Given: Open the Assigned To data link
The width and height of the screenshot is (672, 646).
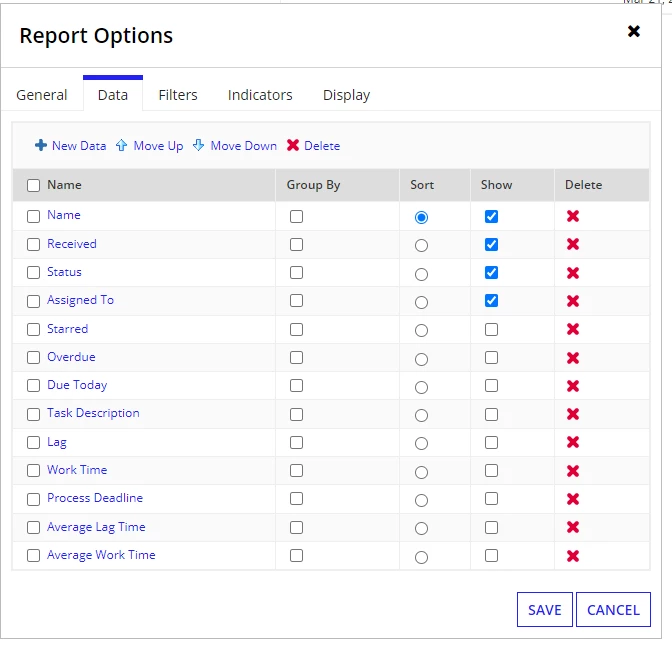Looking at the screenshot, I should pos(81,300).
